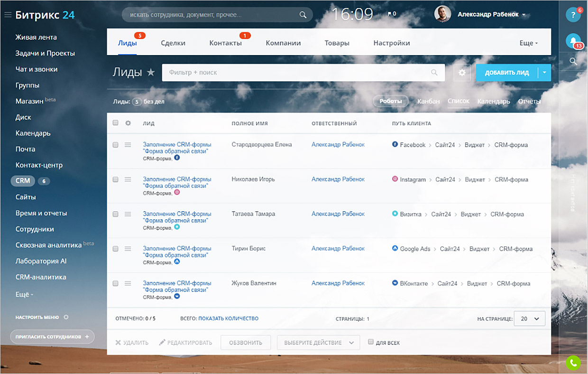588x374 pixels.
Task: Check the row for Жуков Валентин
Action: coord(115,283)
